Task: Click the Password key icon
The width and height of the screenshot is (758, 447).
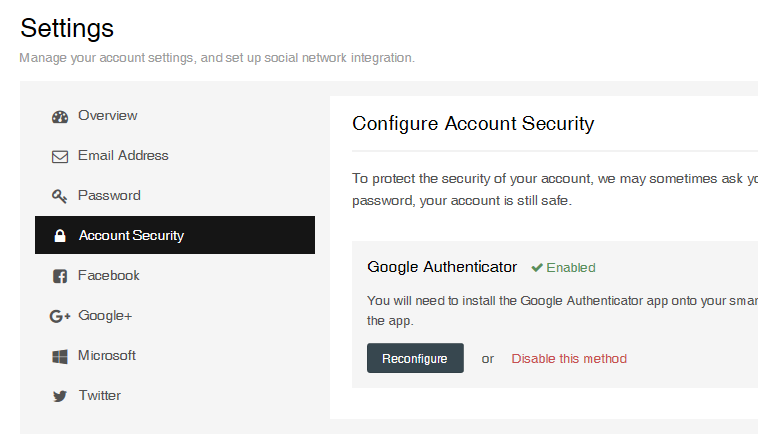Action: coord(60,196)
